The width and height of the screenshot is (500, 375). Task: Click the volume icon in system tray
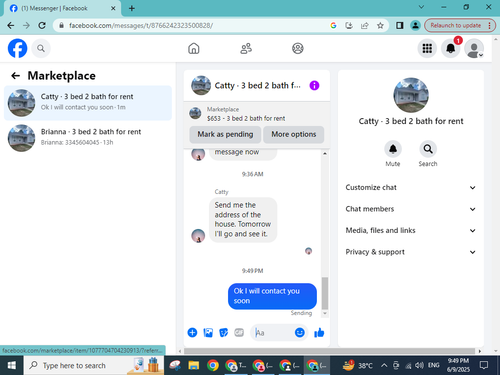[x=419, y=366]
